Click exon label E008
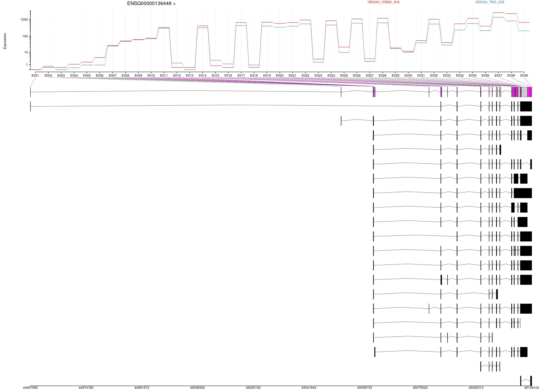Screen dimensions: 557x392 point(125,75)
